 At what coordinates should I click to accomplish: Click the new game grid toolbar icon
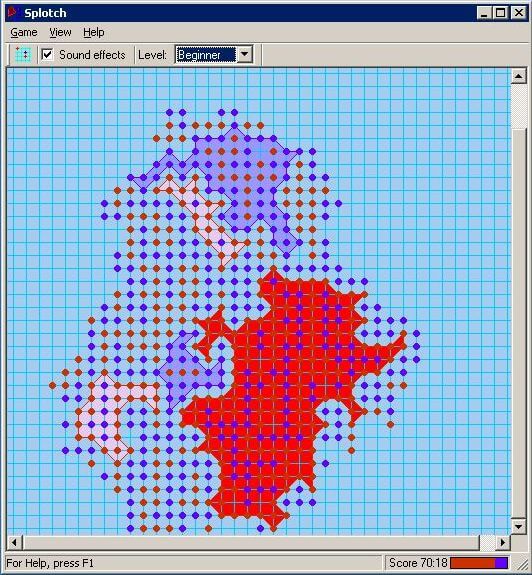click(x=23, y=55)
